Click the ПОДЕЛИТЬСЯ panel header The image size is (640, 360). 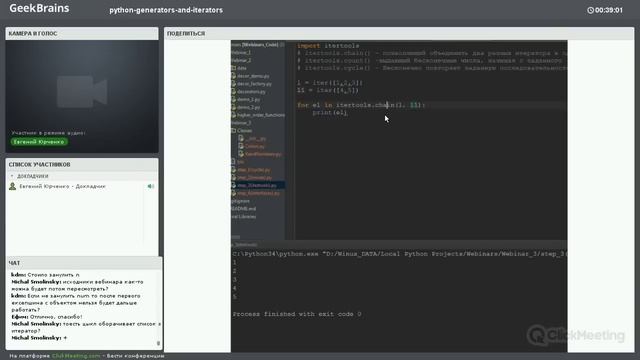point(399,33)
